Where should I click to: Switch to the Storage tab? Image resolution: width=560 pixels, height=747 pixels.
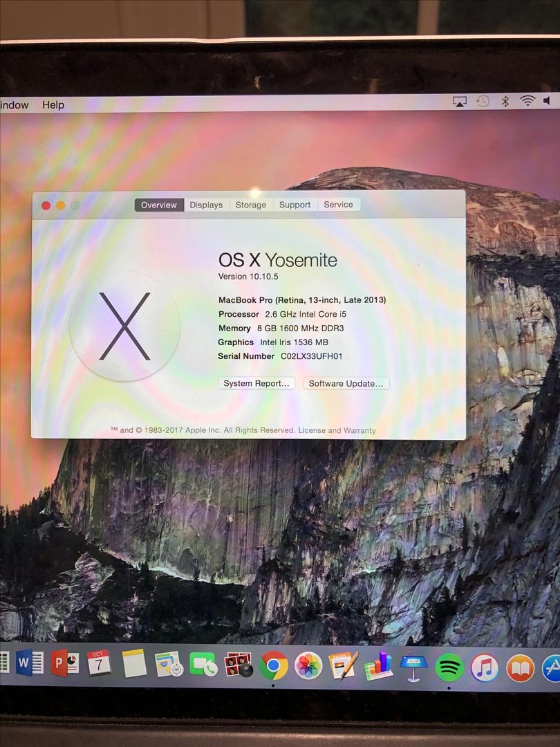pos(250,205)
